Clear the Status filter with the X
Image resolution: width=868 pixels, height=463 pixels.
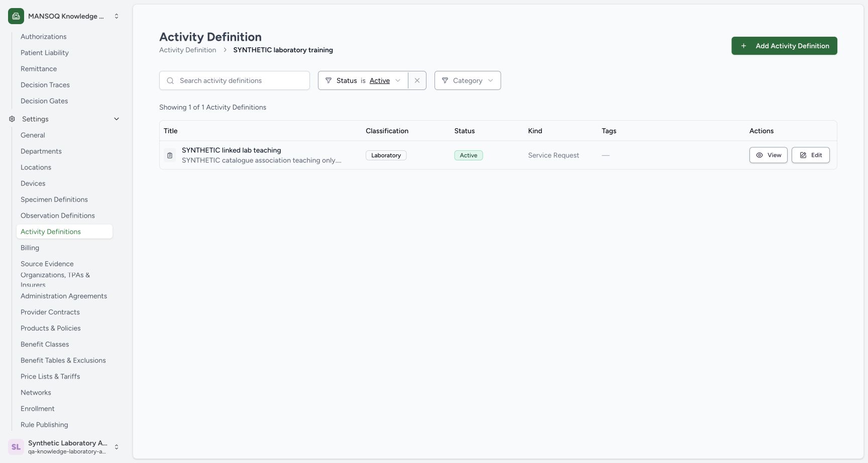[417, 80]
